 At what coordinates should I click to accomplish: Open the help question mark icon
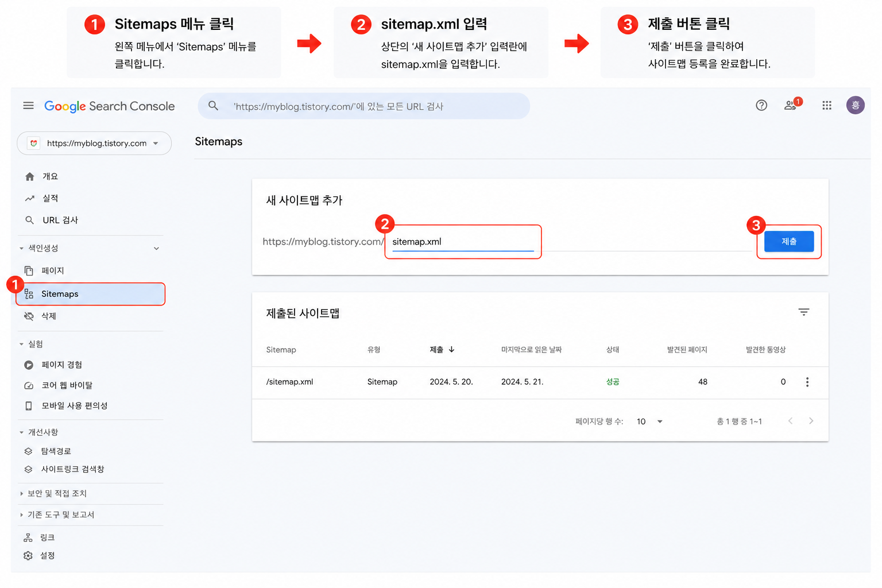(761, 105)
